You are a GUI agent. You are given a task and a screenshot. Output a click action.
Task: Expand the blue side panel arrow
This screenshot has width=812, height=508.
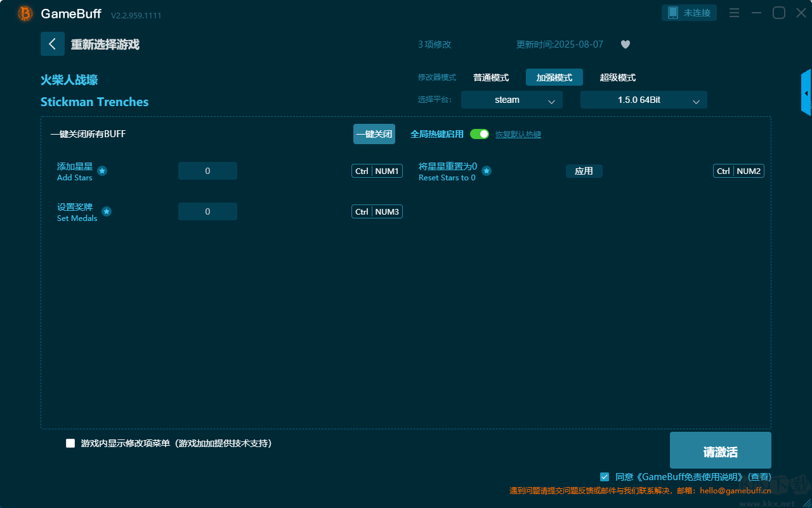point(806,93)
